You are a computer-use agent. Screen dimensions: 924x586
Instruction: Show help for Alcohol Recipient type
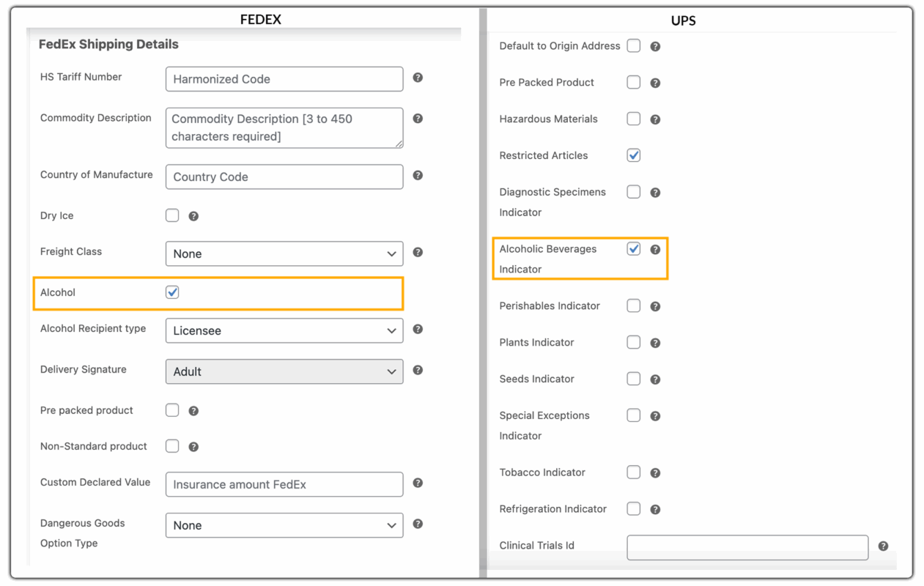click(x=418, y=330)
